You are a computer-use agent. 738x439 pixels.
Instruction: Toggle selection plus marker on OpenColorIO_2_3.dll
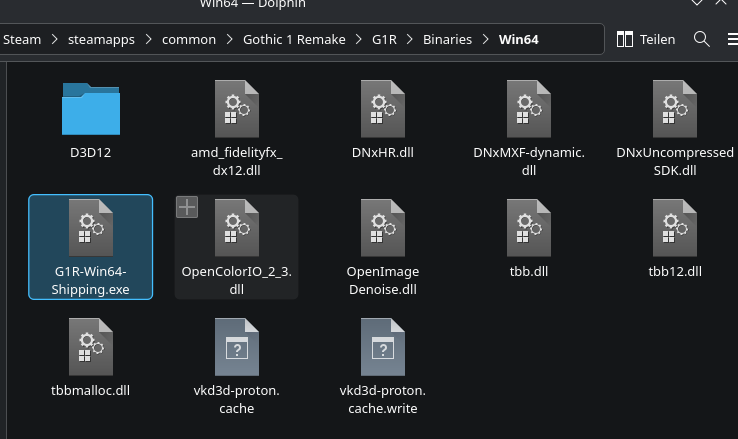coord(187,207)
